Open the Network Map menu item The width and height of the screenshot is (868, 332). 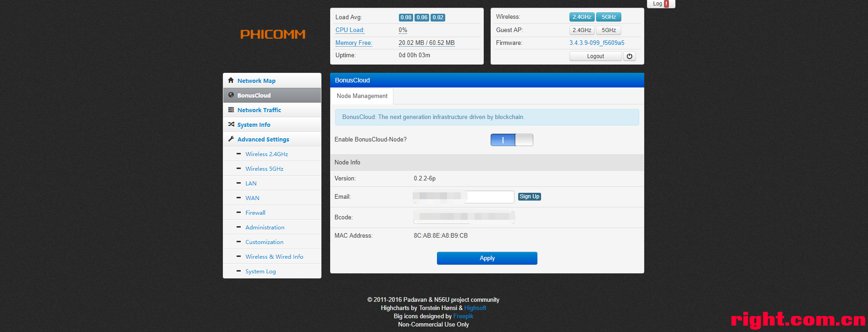click(x=272, y=81)
